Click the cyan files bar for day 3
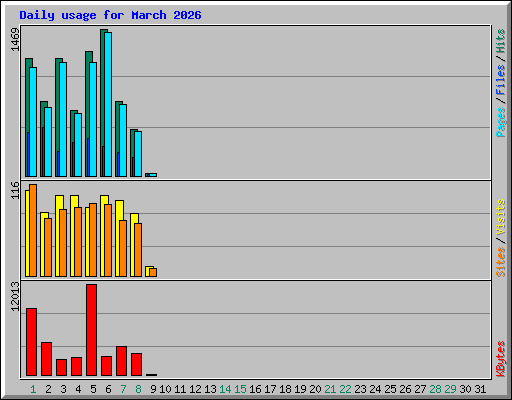 click(63, 119)
